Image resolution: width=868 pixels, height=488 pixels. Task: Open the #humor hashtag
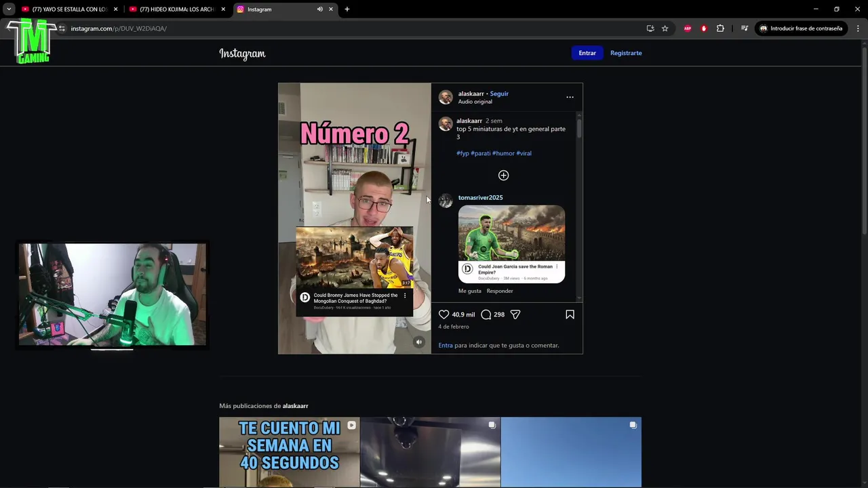(x=503, y=153)
